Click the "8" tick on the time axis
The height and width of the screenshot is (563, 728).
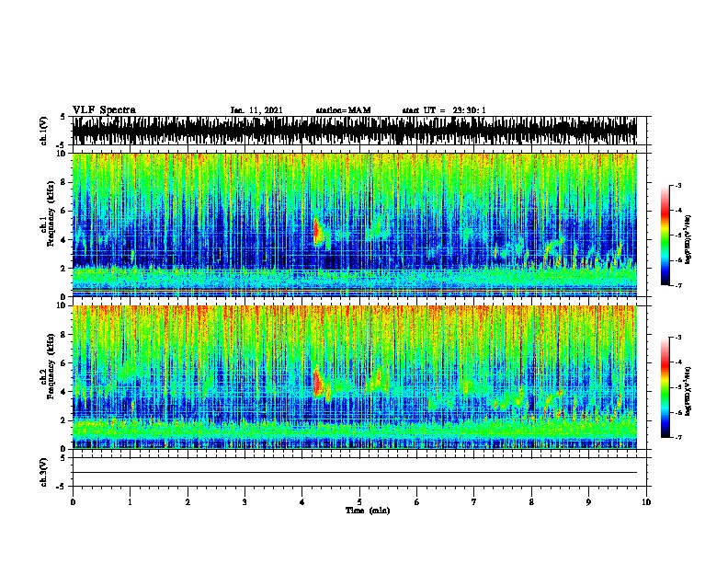click(531, 502)
